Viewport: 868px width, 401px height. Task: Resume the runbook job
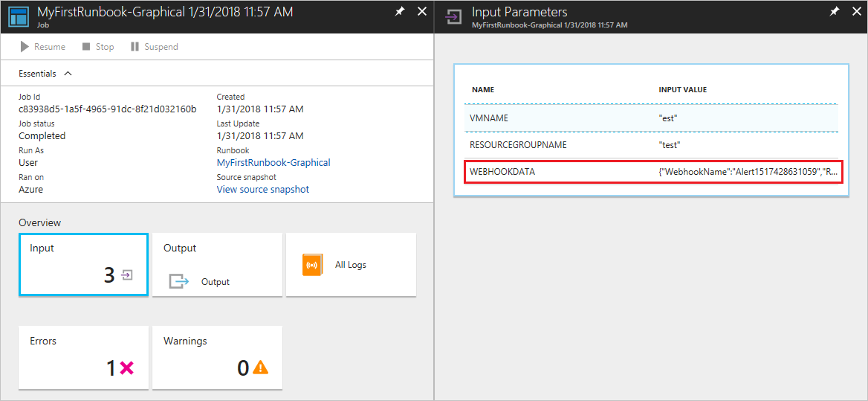point(43,47)
